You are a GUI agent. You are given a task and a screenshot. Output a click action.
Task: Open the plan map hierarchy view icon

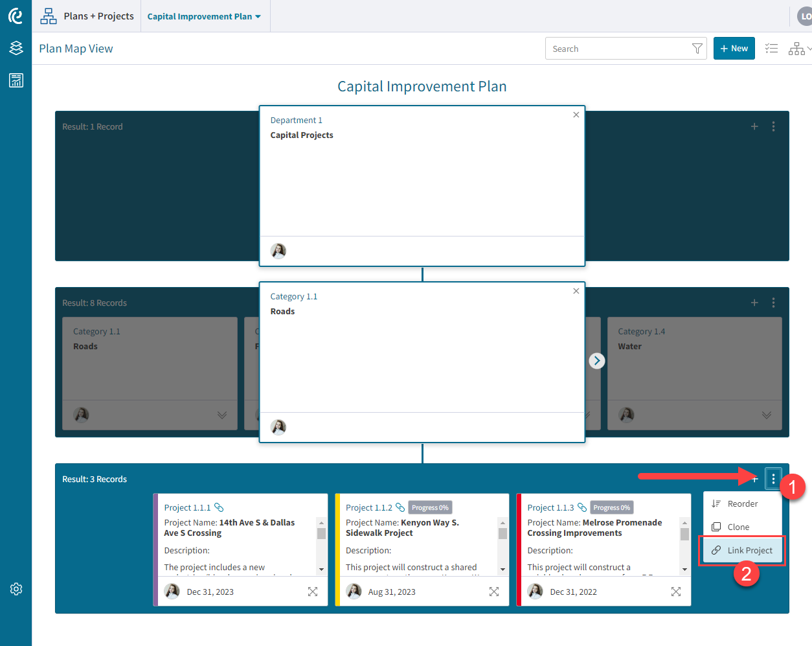(795, 48)
